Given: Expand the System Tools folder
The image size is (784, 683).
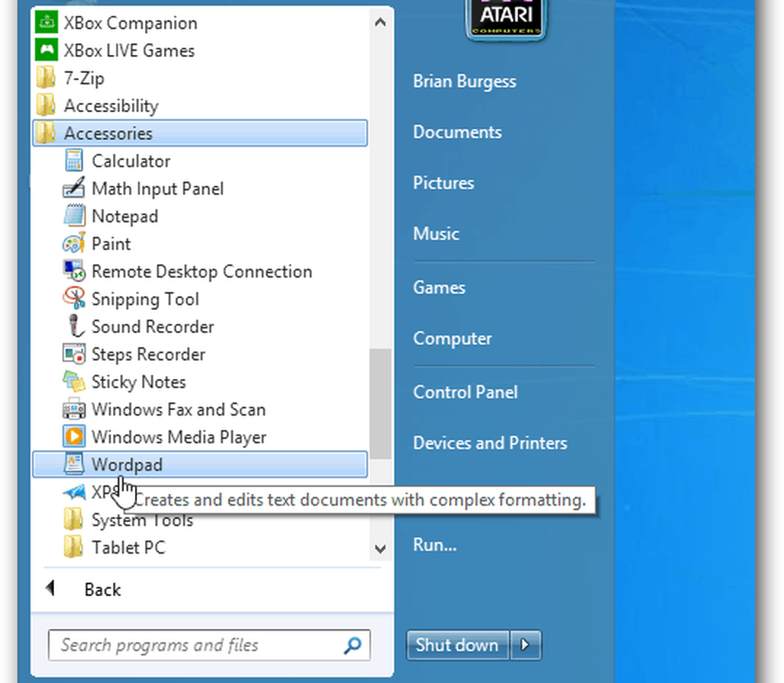Looking at the screenshot, I should 141,521.
